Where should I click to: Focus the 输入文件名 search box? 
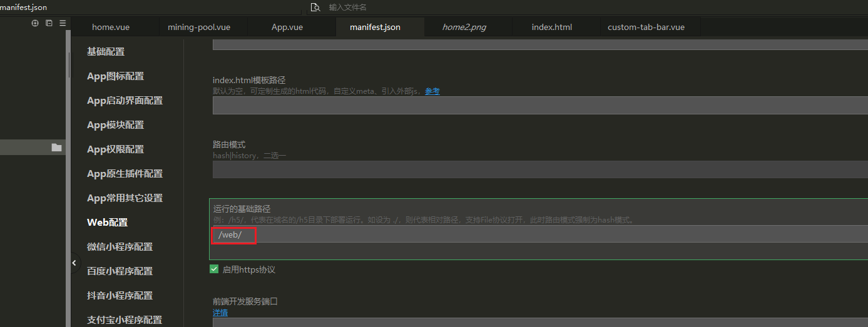(x=438, y=8)
